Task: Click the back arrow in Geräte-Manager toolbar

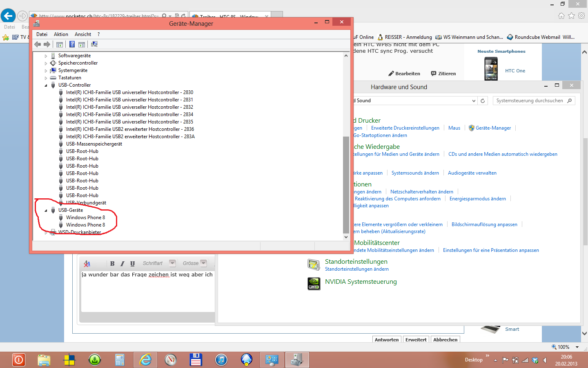Action: [x=38, y=44]
